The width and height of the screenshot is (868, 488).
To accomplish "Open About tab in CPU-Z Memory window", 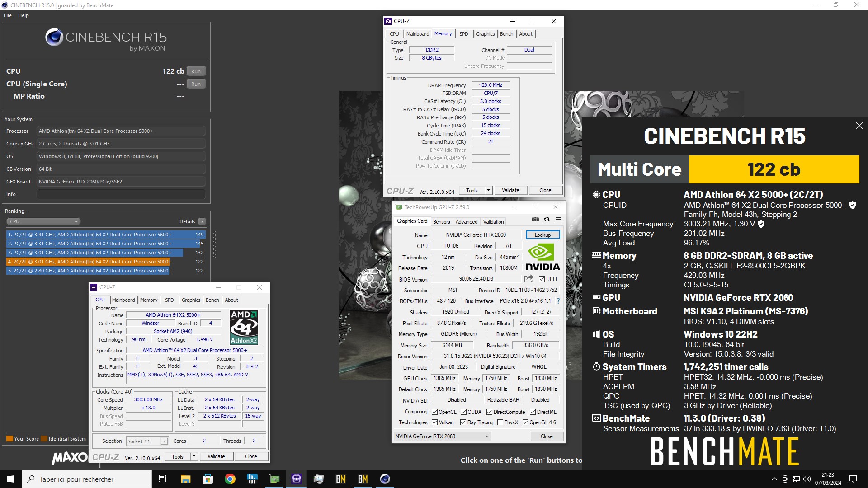I will point(526,34).
